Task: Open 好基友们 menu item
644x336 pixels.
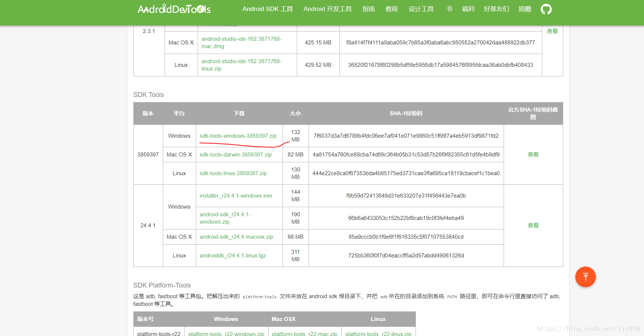Action: (x=496, y=9)
